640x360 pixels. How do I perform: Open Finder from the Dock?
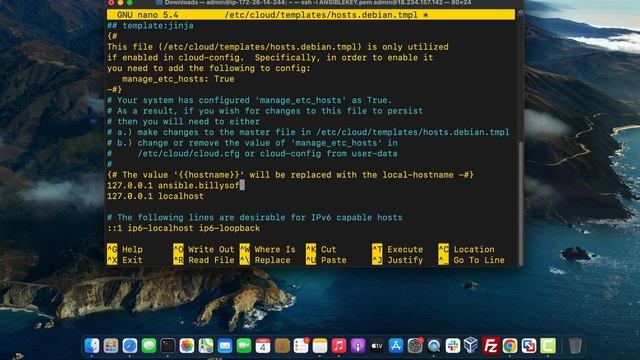point(91,346)
